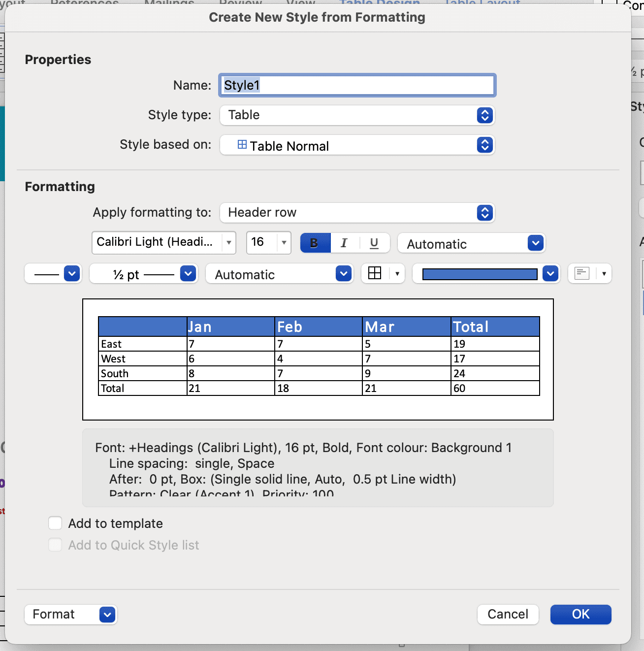Toggle Bold formatting button
The width and height of the screenshot is (644, 651).
point(315,243)
